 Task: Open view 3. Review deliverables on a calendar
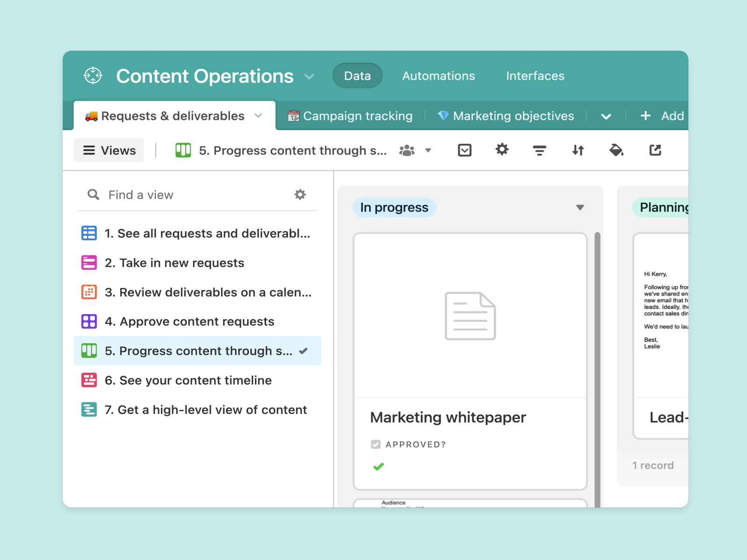click(x=197, y=292)
